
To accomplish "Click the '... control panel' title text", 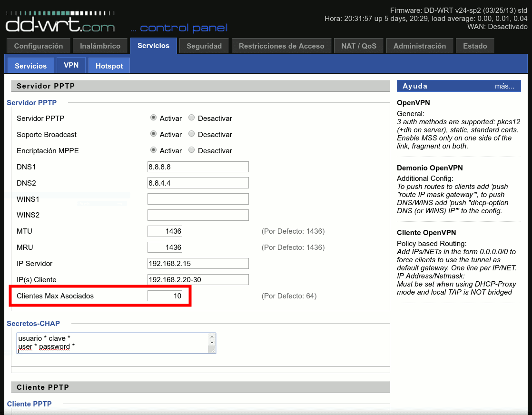I will (x=179, y=28).
